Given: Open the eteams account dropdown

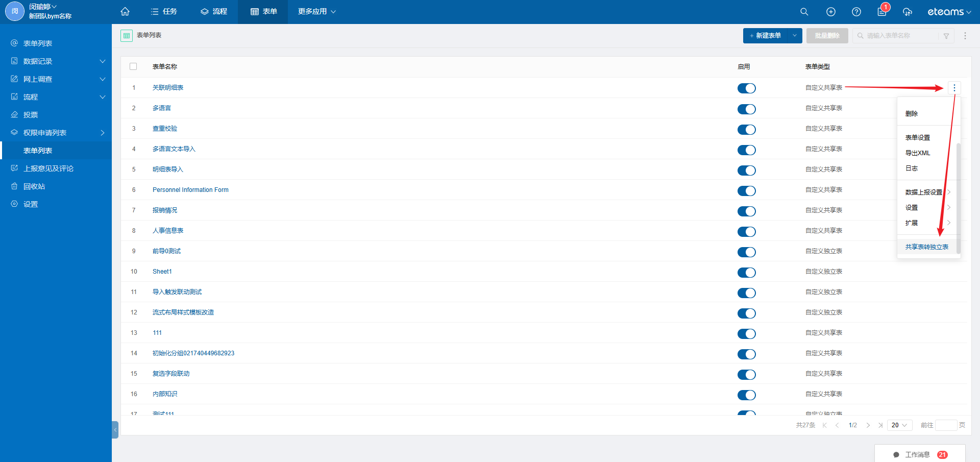Looking at the screenshot, I should coord(949,12).
